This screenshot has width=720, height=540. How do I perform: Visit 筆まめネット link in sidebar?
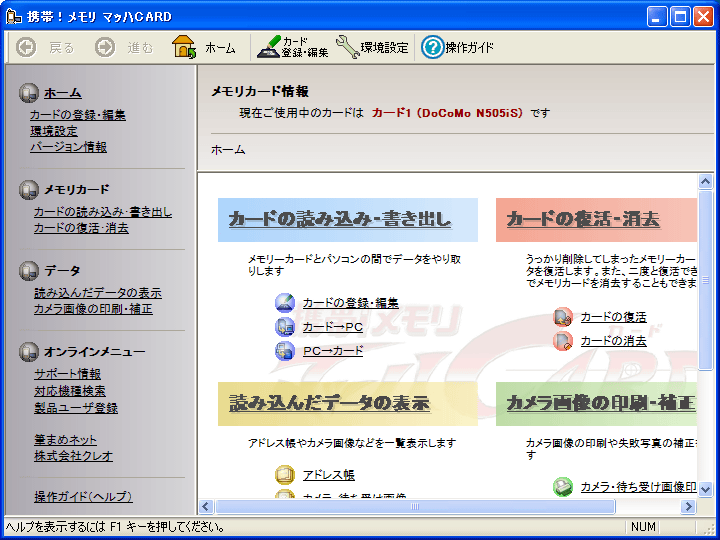click(x=65, y=440)
